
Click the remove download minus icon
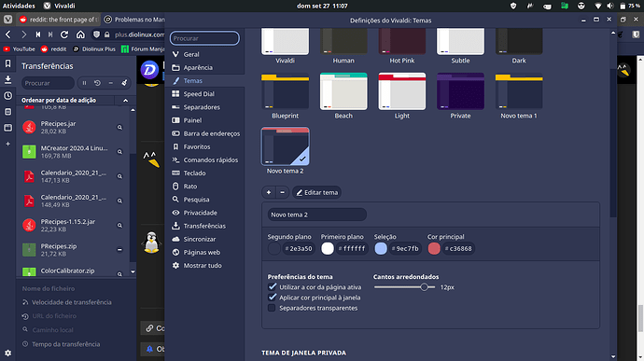click(x=110, y=83)
